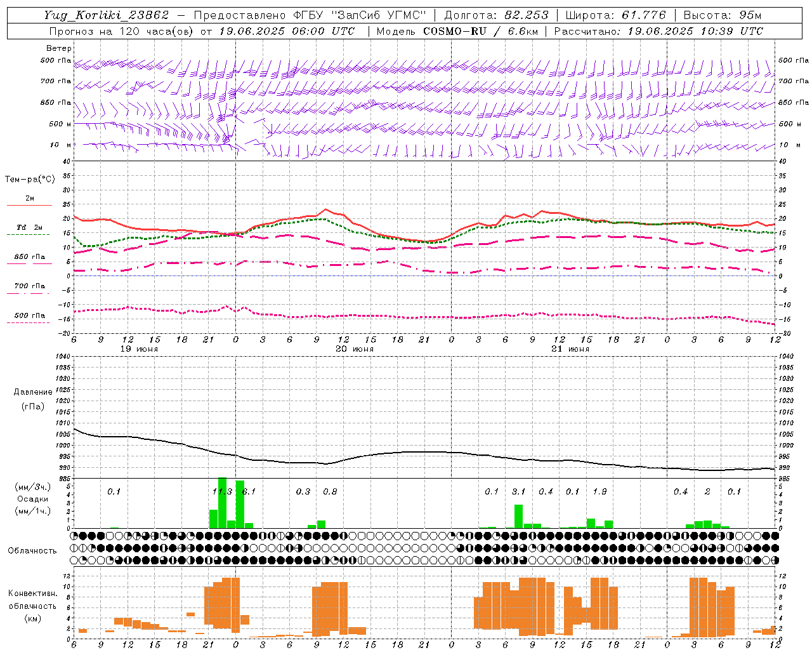Click the precipitation total 11.3
The image size is (812, 650).
[x=222, y=491]
